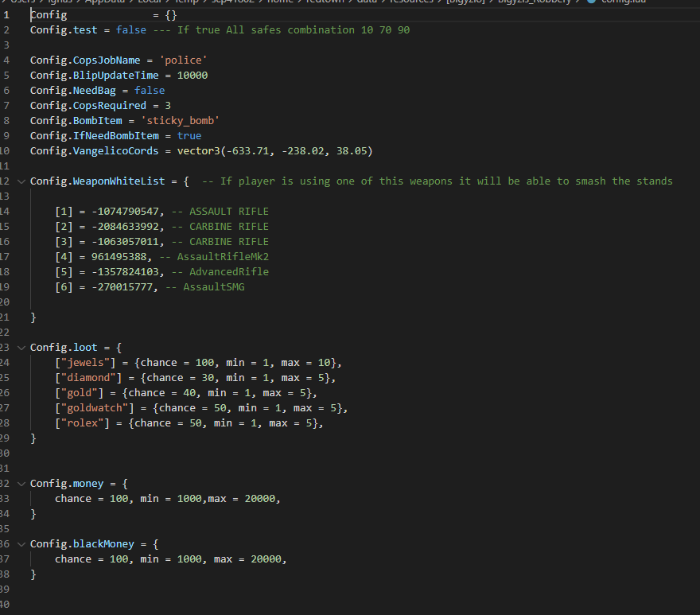Click line number 10 in the gutter

[6, 151]
